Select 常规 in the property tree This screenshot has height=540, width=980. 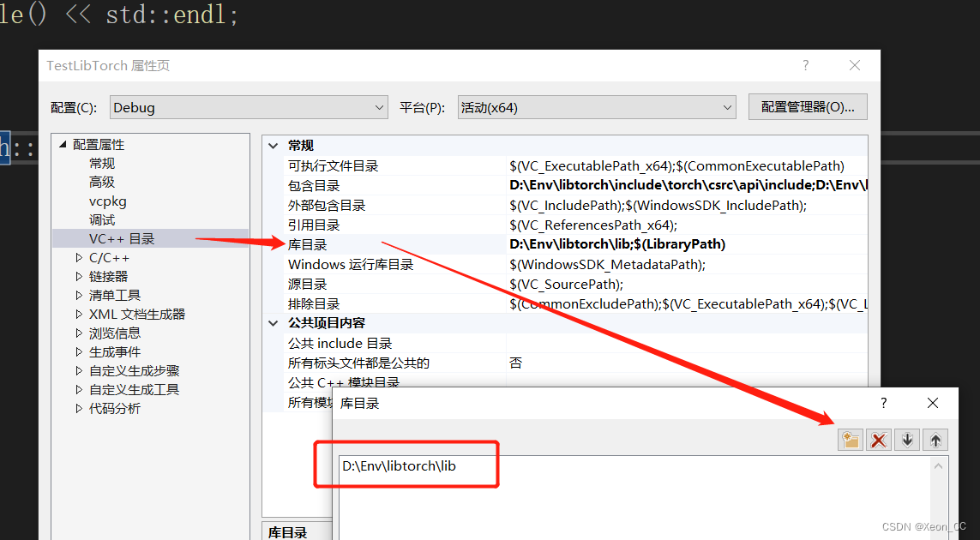click(x=102, y=163)
